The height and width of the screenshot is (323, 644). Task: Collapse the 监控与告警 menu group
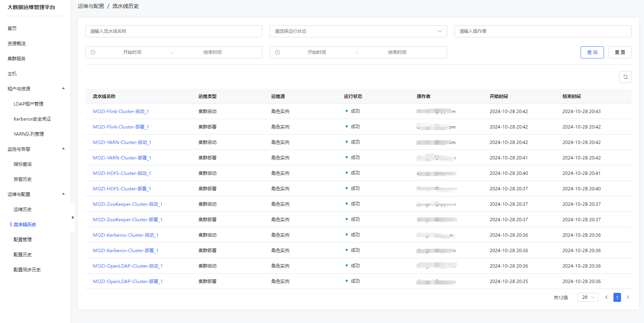63,149
